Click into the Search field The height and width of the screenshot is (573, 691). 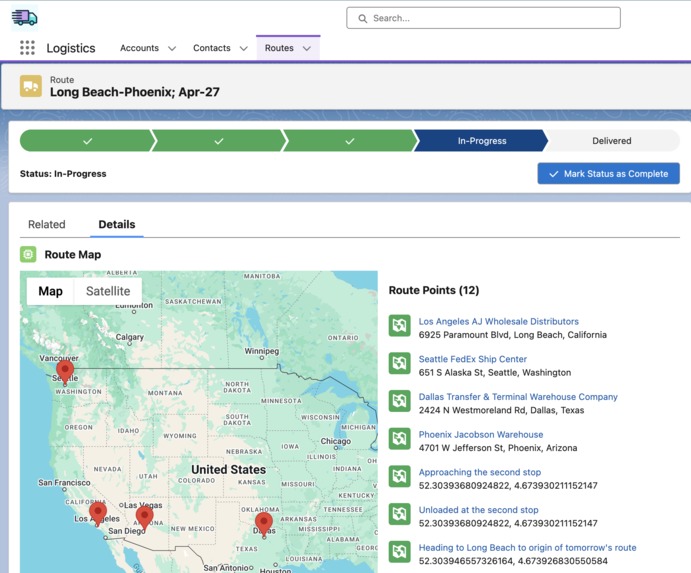click(483, 18)
